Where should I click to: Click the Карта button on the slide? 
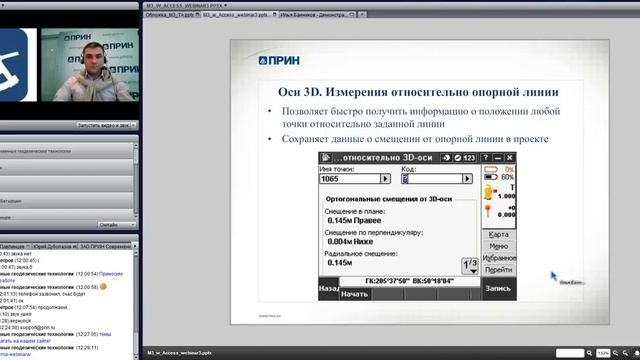coord(498,235)
